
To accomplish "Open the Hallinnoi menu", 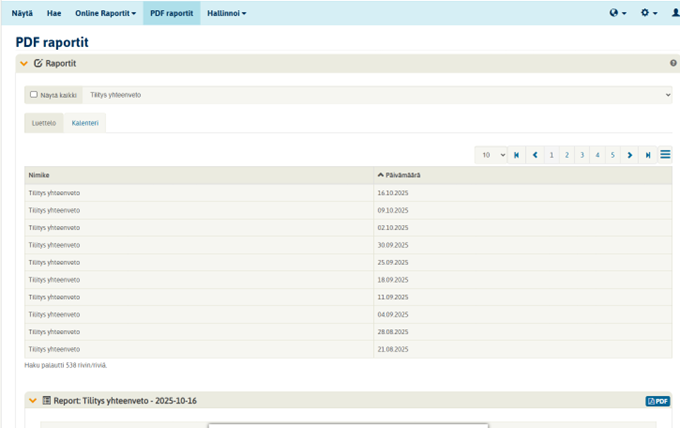I will [x=226, y=12].
